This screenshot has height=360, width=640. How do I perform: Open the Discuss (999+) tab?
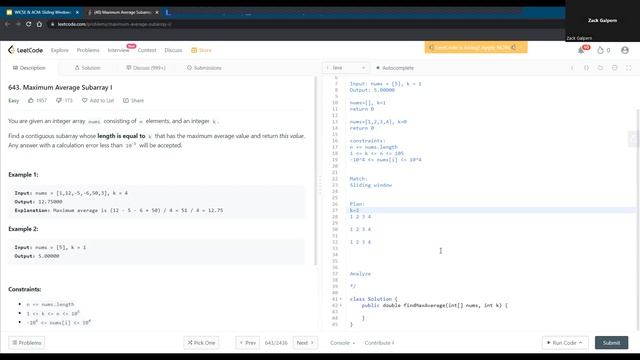tap(146, 68)
